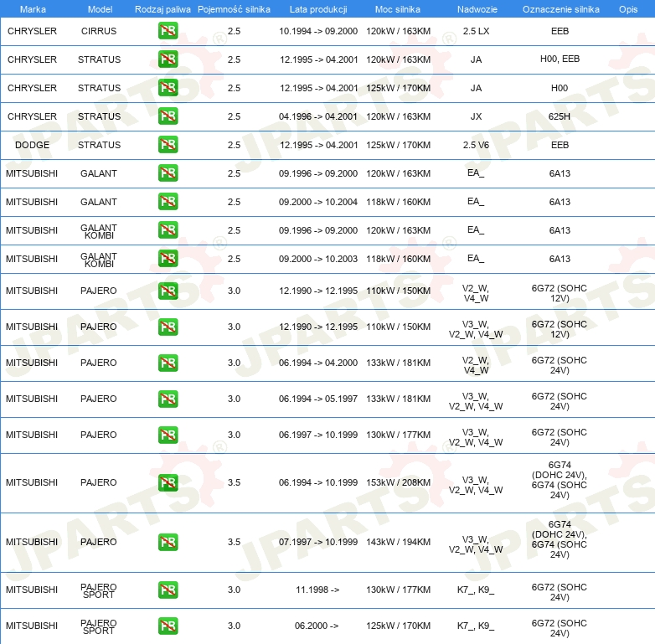The image size is (655, 644).
Task: Select the Oznaczenie silnika column header
Action: click(x=561, y=9)
